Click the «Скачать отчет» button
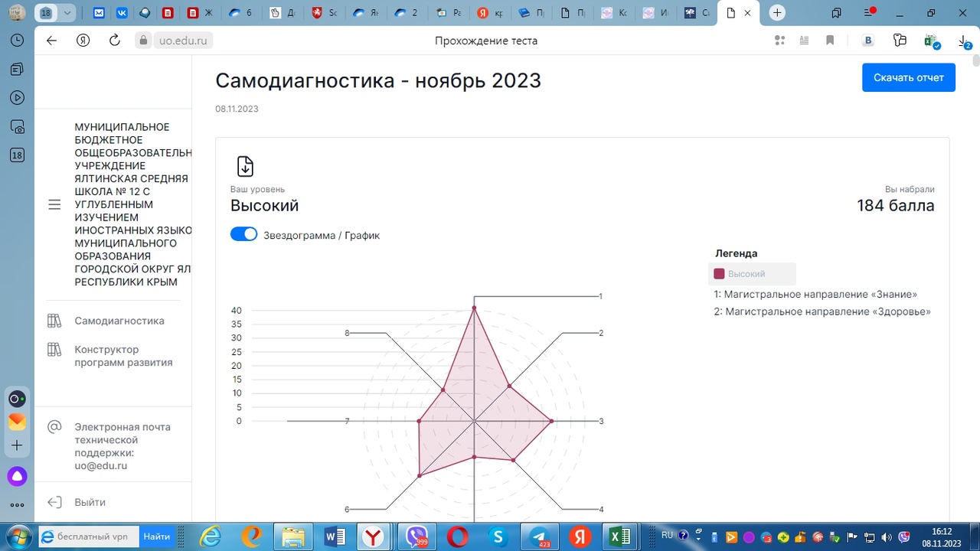The image size is (980, 551). pos(908,77)
